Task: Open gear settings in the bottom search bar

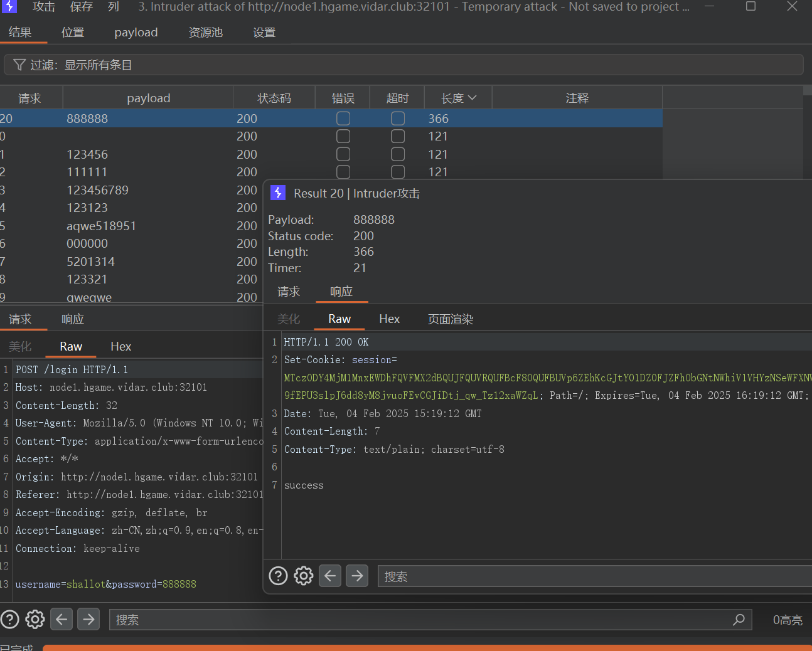Action: click(35, 620)
